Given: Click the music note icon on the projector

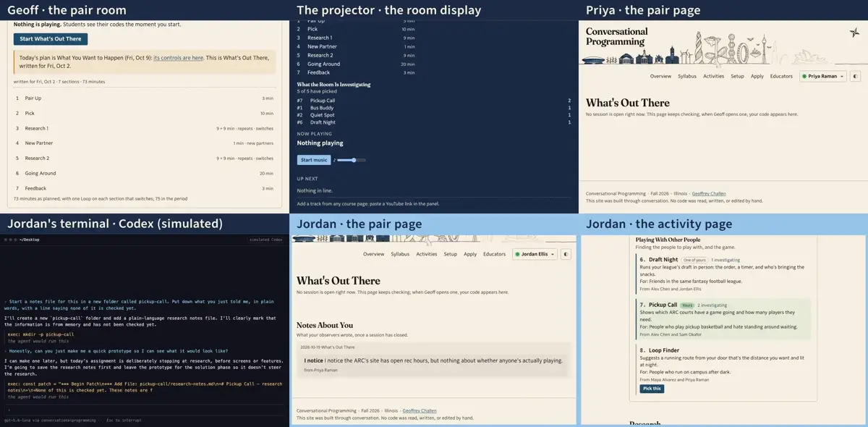Looking at the screenshot, I should (x=334, y=160).
